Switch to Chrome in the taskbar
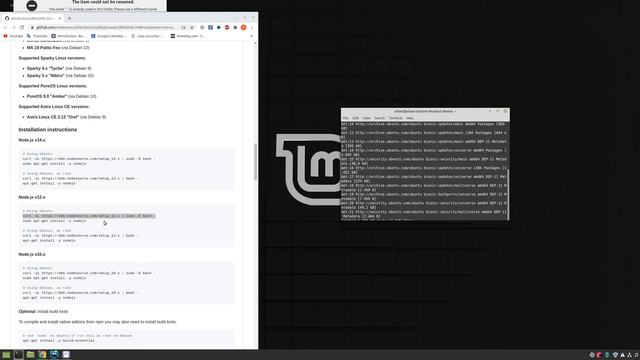This screenshot has width=640, height=360. 42,355
